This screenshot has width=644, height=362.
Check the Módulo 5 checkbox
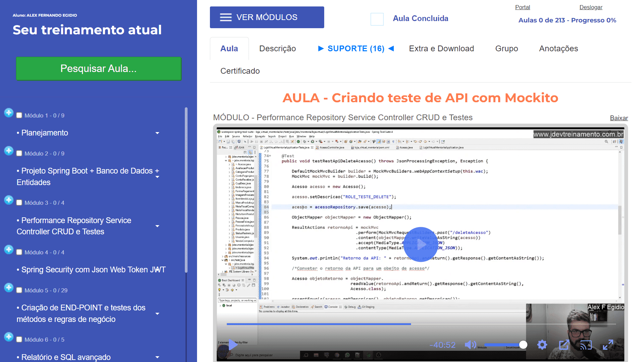click(x=19, y=290)
